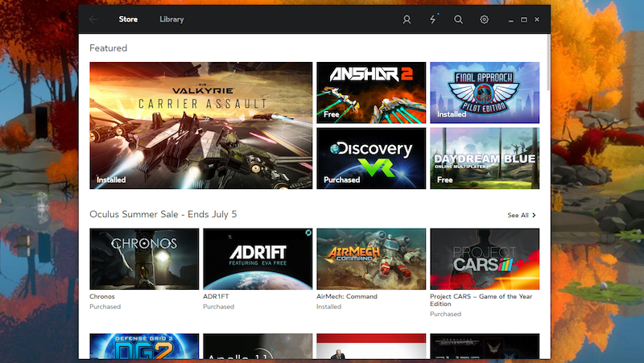The image size is (644, 363).
Task: Open Final Approach Pilot Edition tile
Action: [x=485, y=93]
